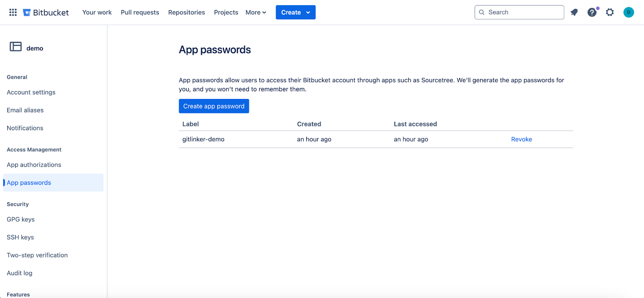View the Audit log
Viewport: 644px width, 298px height.
coord(19,273)
